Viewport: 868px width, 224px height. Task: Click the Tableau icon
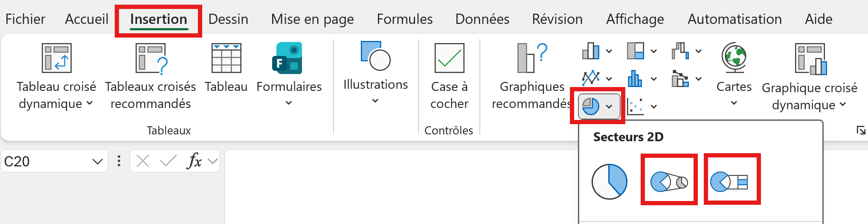226,58
